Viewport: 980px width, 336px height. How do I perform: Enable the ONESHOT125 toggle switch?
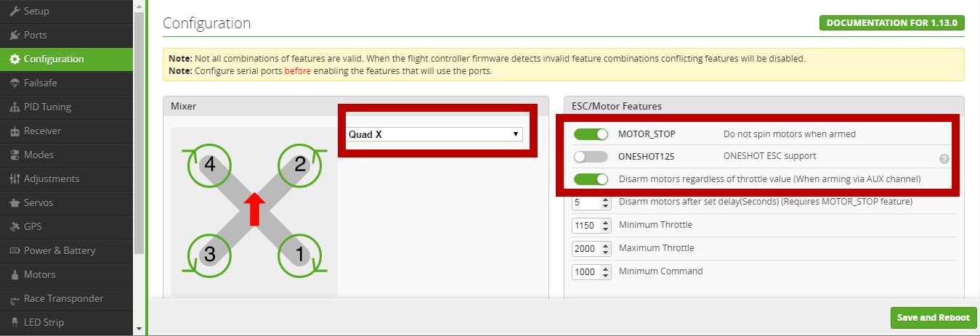[590, 157]
